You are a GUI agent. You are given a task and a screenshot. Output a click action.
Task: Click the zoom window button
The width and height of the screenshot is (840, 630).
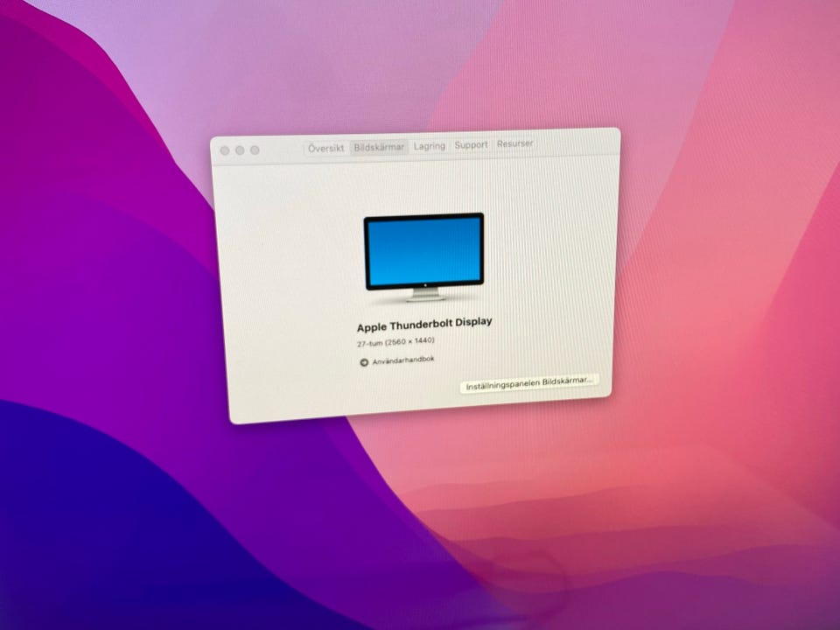coord(255,150)
